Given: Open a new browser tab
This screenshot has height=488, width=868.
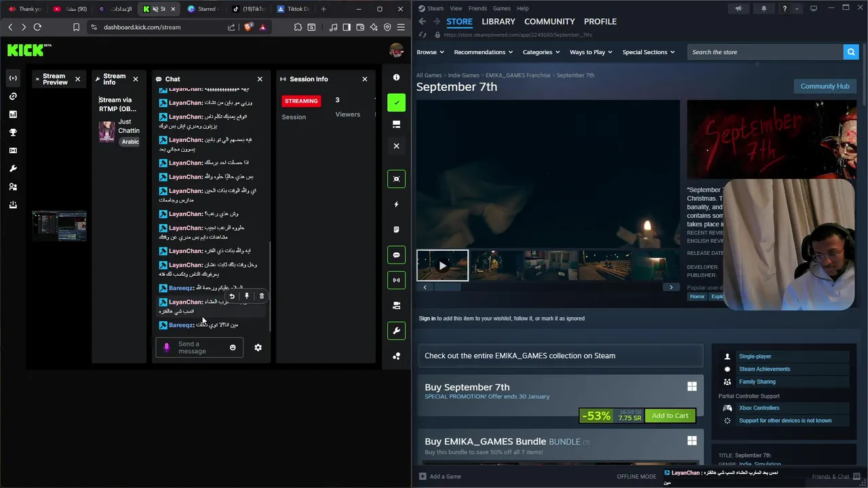Looking at the screenshot, I should click(323, 9).
